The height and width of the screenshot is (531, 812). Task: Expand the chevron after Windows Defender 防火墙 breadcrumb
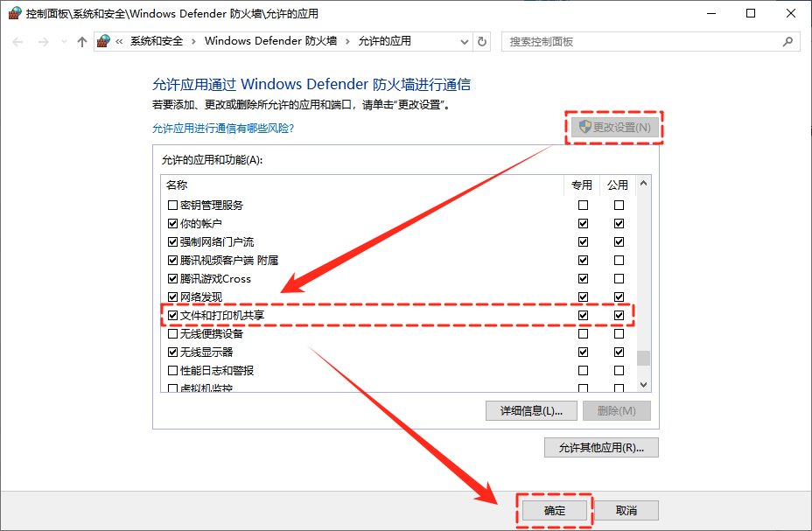point(347,41)
